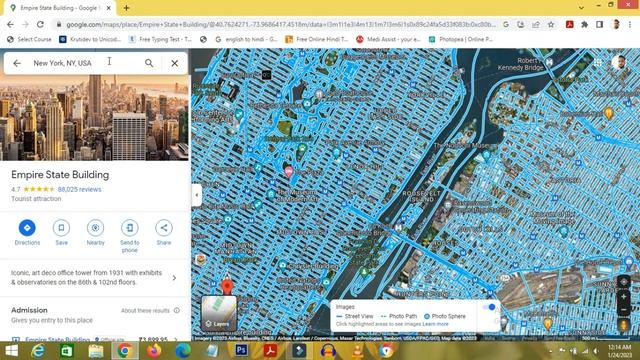The height and width of the screenshot is (360, 640).
Task: Click the Send to phone icon
Action: pyautogui.click(x=129, y=228)
